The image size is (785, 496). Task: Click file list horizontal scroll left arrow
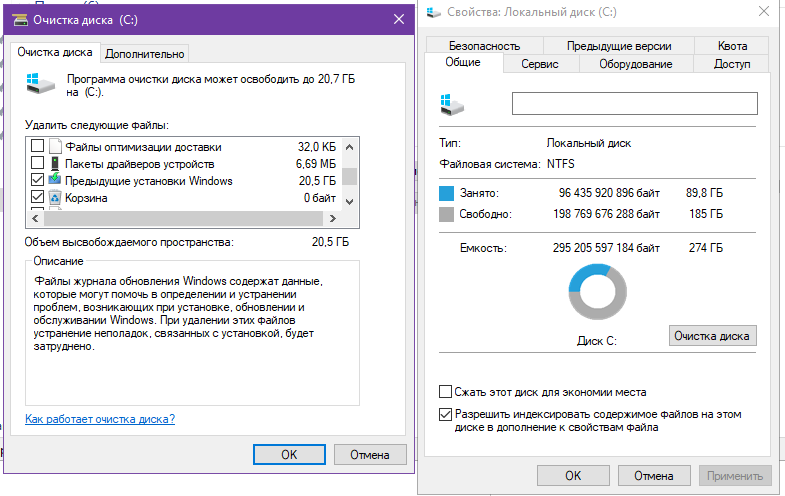click(35, 219)
